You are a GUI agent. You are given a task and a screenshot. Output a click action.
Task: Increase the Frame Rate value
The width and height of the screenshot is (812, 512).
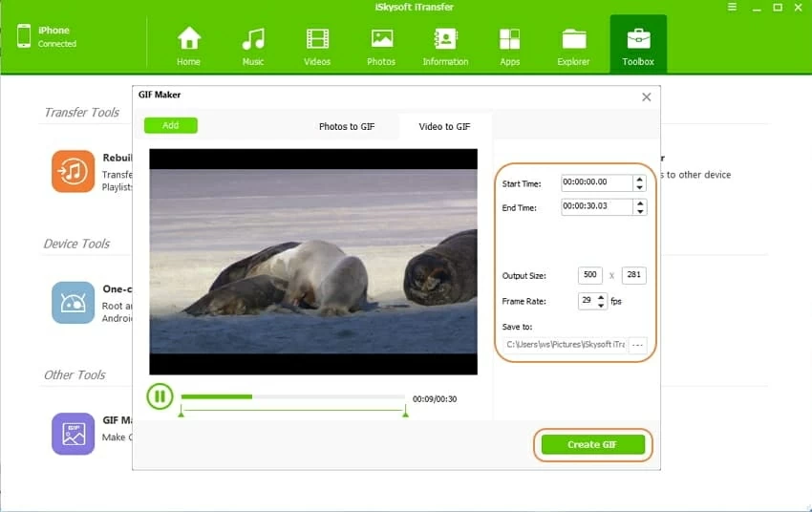[601, 297]
